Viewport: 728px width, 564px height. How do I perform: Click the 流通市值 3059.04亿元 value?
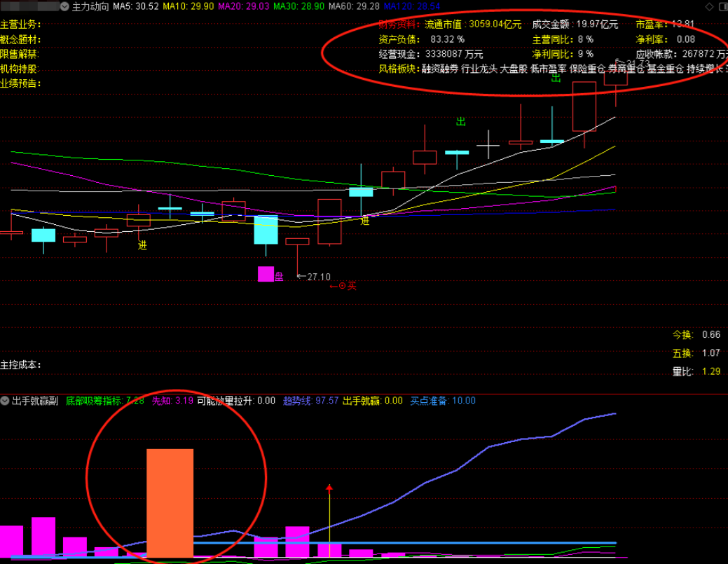[473, 24]
